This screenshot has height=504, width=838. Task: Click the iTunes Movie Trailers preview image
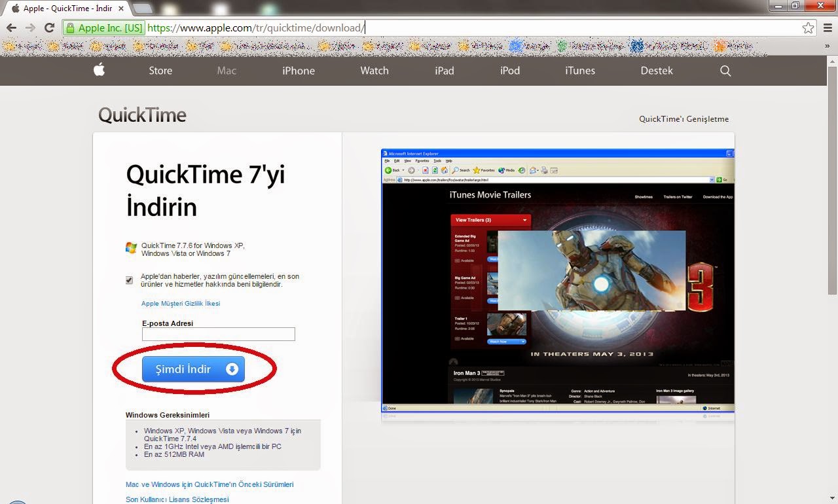558,281
